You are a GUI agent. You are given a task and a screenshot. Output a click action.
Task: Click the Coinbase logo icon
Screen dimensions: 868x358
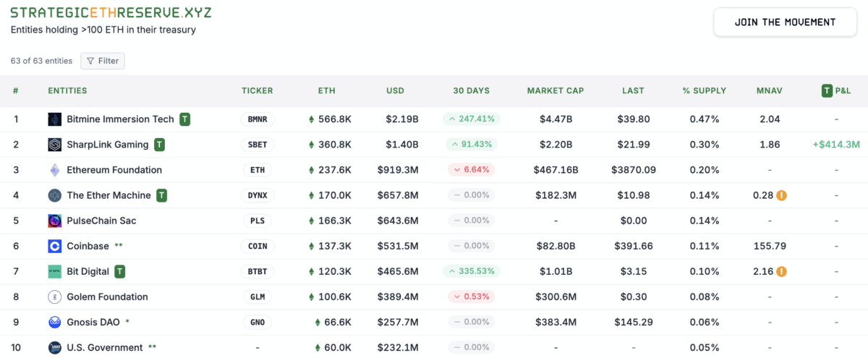(x=54, y=246)
